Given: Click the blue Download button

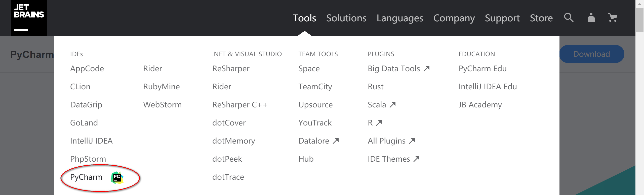Looking at the screenshot, I should click(592, 54).
